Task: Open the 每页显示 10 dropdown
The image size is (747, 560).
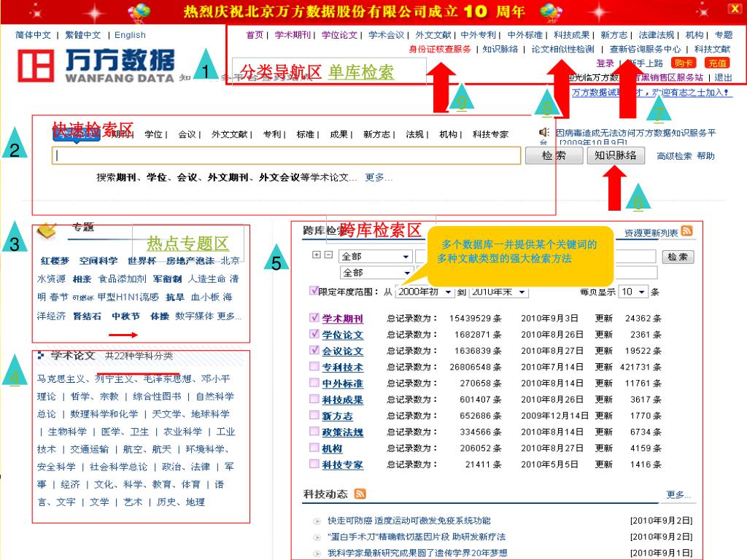Action: pos(633,292)
